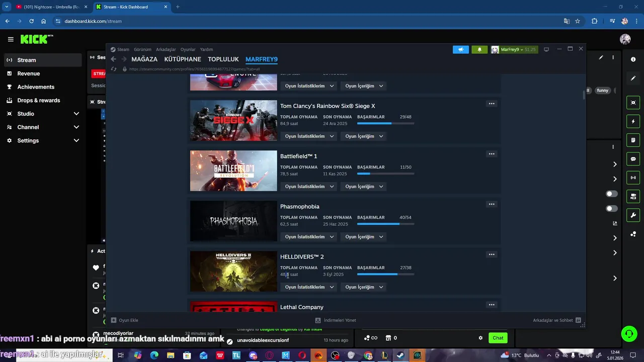Open options menu for Phasmophobia
The width and height of the screenshot is (644, 362).
click(492, 204)
